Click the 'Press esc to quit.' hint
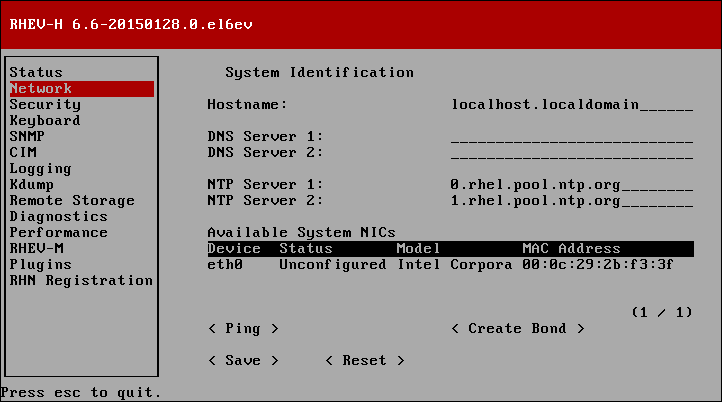 pos(81,393)
